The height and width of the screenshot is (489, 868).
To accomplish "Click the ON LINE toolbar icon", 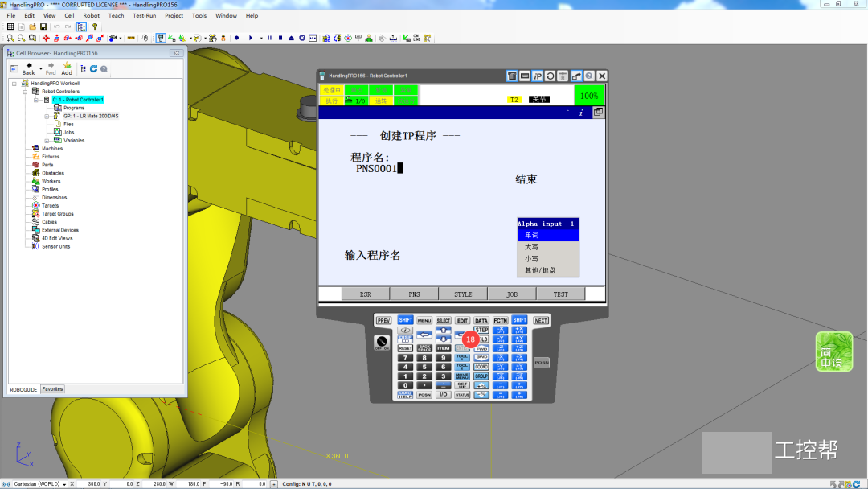I will click(x=416, y=39).
